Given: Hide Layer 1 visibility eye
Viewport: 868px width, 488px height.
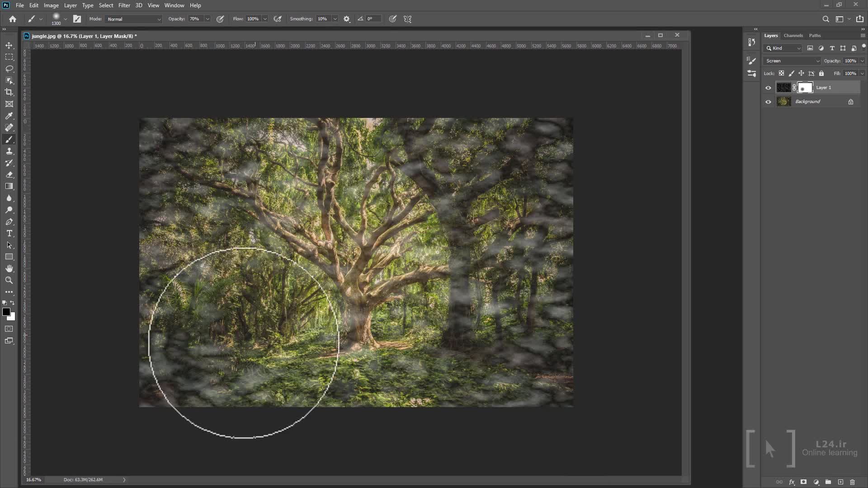Looking at the screenshot, I should click(768, 88).
